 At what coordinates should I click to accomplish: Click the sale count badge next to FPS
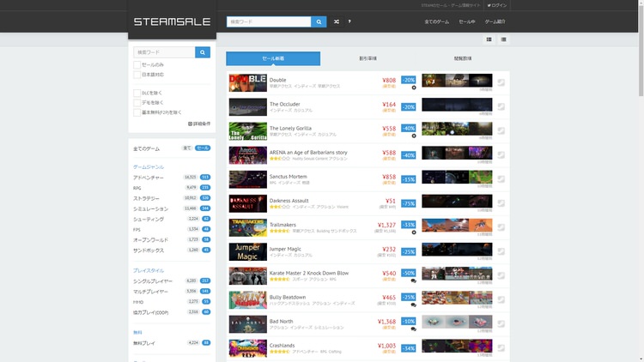click(x=206, y=229)
